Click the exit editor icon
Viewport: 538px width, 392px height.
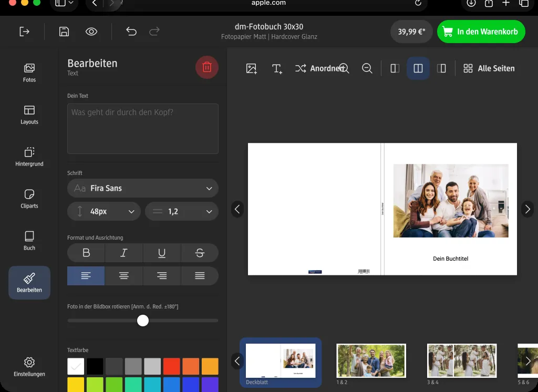[x=24, y=32]
